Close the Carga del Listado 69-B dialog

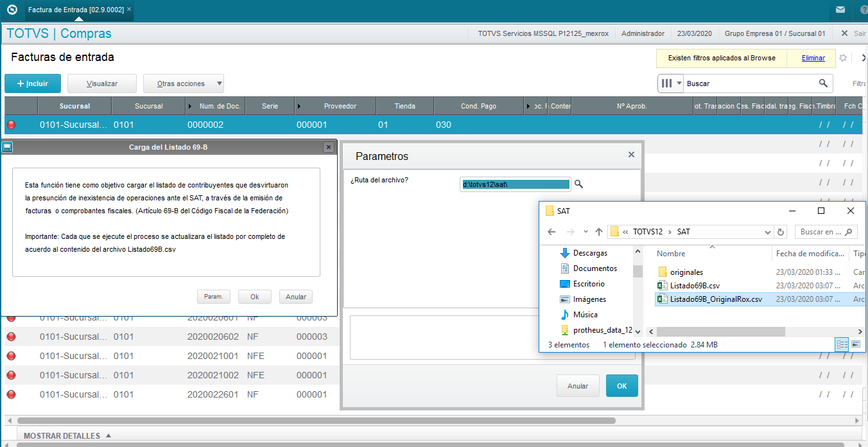(329, 147)
